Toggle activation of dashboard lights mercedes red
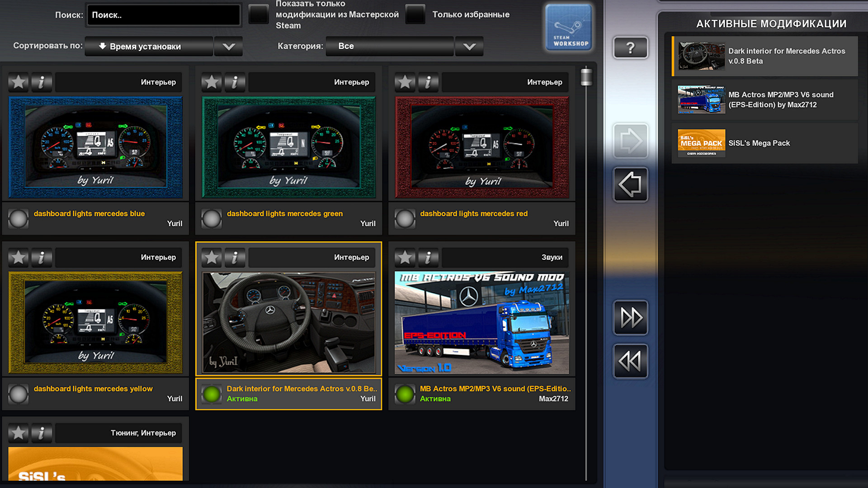This screenshot has width=868, height=488. [x=405, y=219]
